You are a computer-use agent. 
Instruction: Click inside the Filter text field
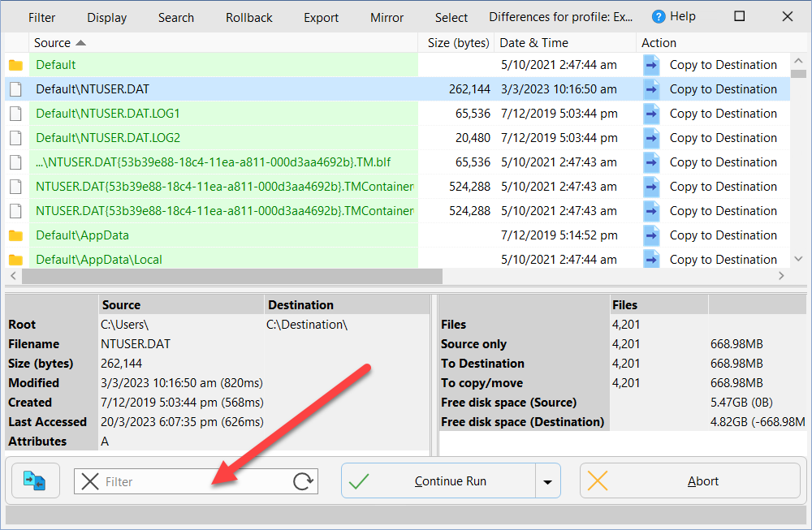click(x=195, y=481)
